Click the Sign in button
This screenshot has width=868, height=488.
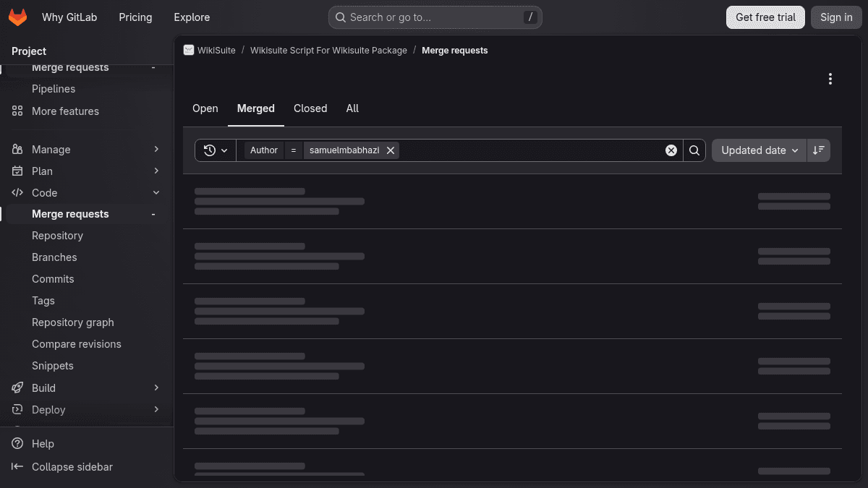click(x=836, y=17)
